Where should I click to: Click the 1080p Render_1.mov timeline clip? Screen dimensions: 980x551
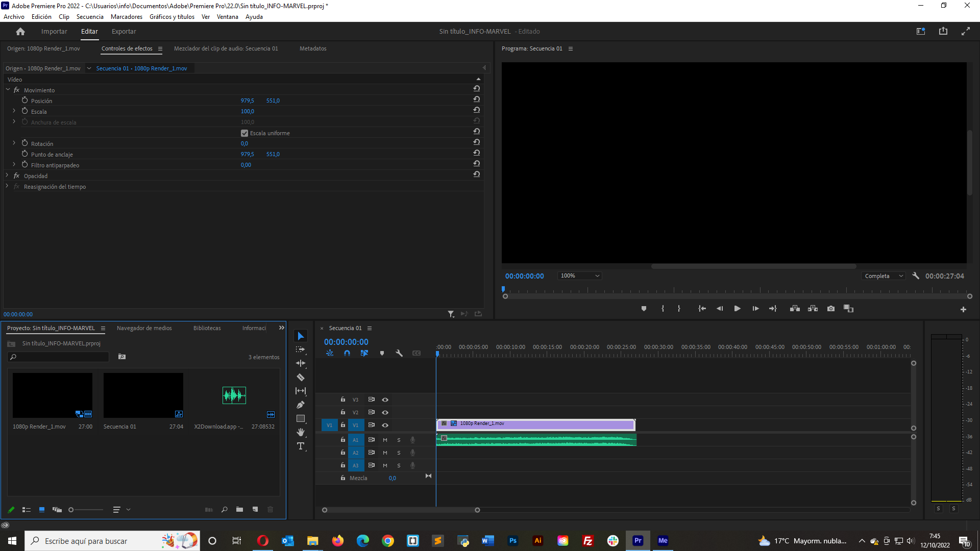[x=536, y=424]
